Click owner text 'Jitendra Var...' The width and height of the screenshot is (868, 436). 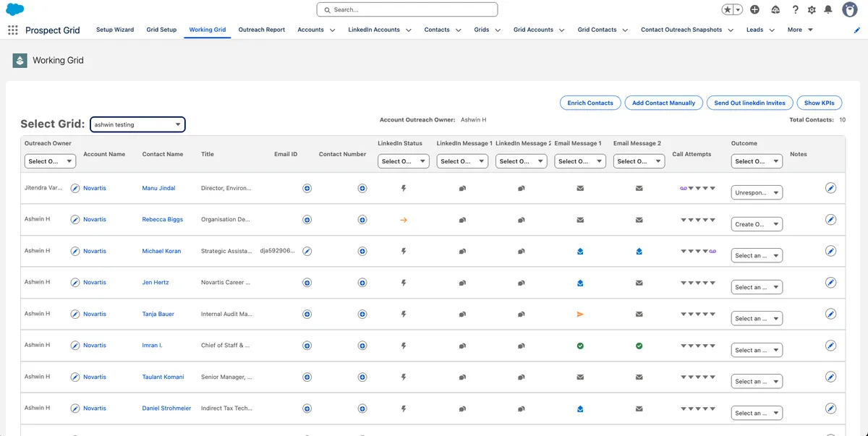(43, 187)
